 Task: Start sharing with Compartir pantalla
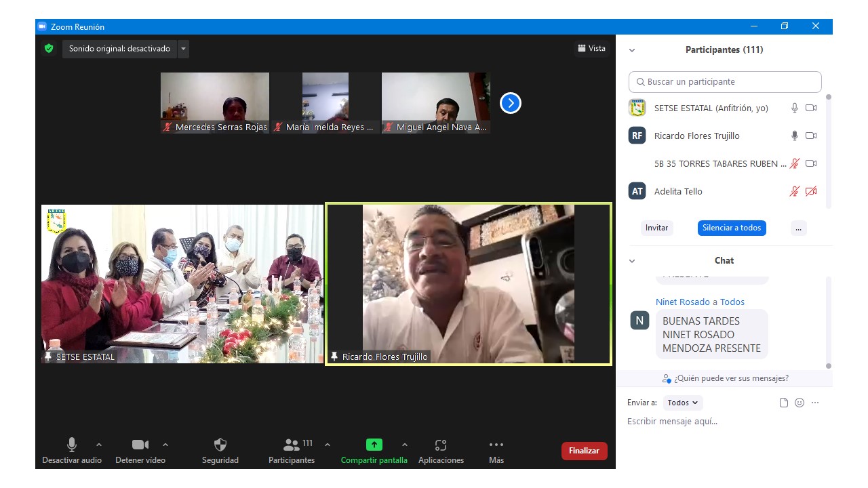pyautogui.click(x=374, y=451)
